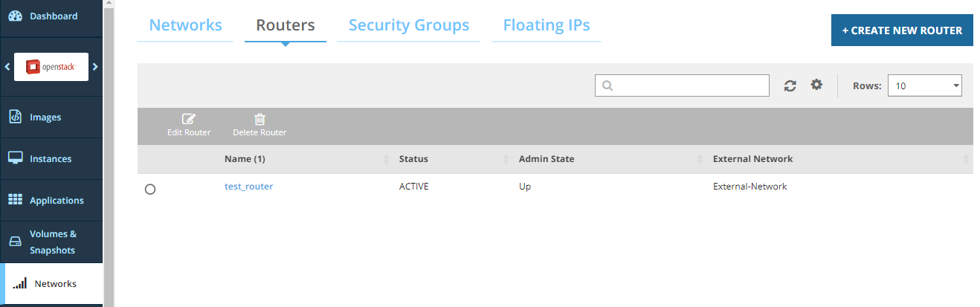
Task: Click the router search input field
Action: click(x=682, y=85)
